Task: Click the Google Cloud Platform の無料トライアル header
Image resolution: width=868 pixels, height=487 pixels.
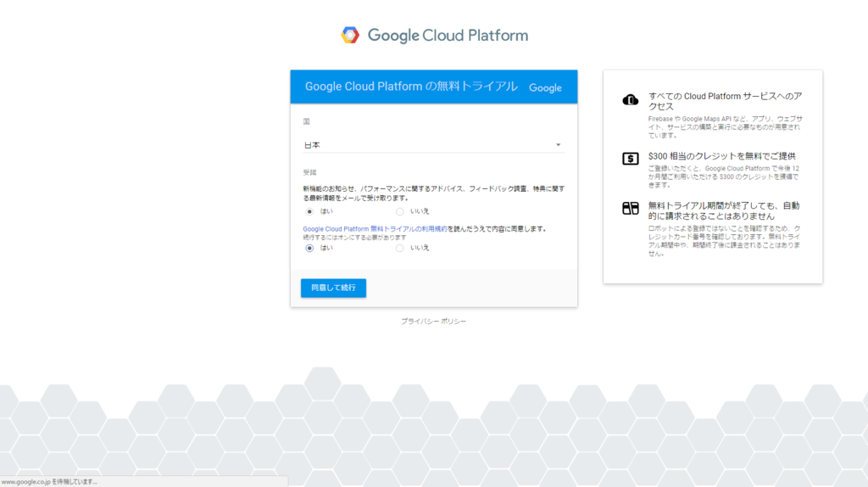Action: (411, 87)
